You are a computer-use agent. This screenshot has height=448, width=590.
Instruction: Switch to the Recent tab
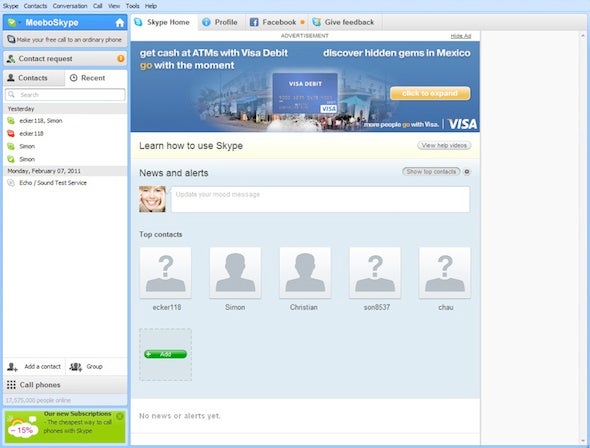coord(88,78)
